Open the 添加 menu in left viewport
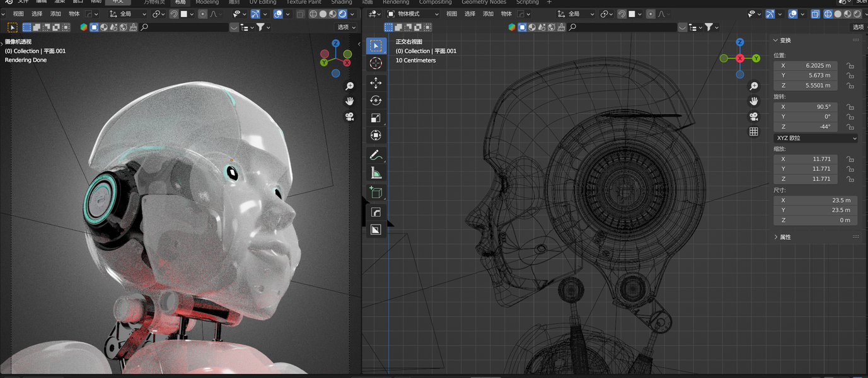Image resolution: width=868 pixels, height=378 pixels. pyautogui.click(x=55, y=14)
